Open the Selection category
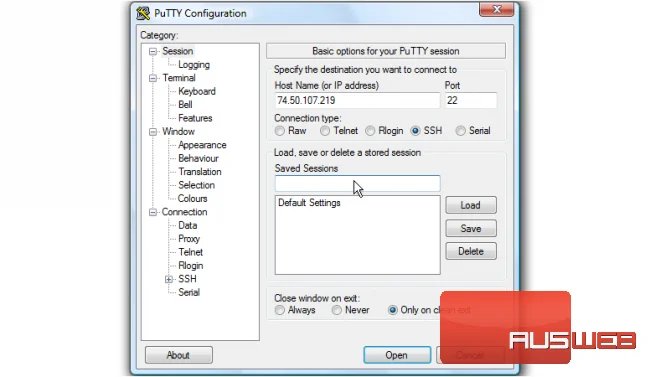The width and height of the screenshot is (650, 377). coord(196,185)
